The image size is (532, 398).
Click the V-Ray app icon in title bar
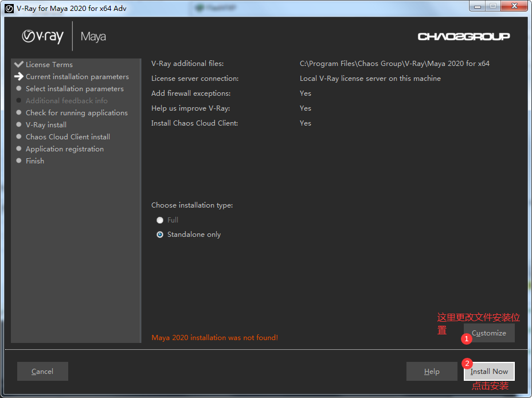(9, 8)
